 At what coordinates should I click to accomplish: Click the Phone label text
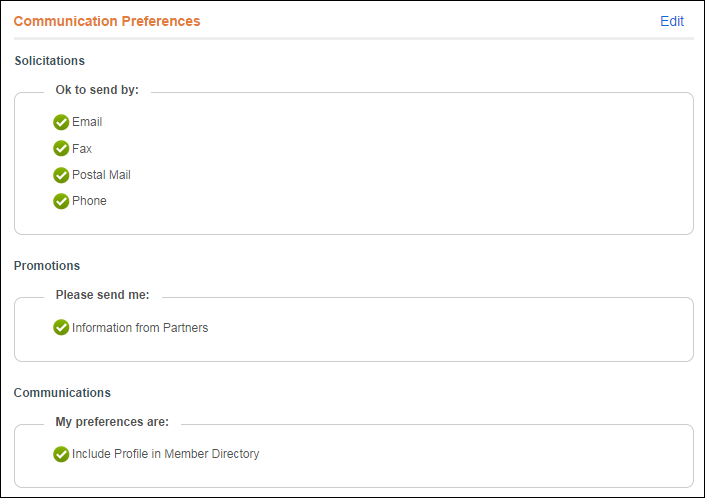pos(89,201)
